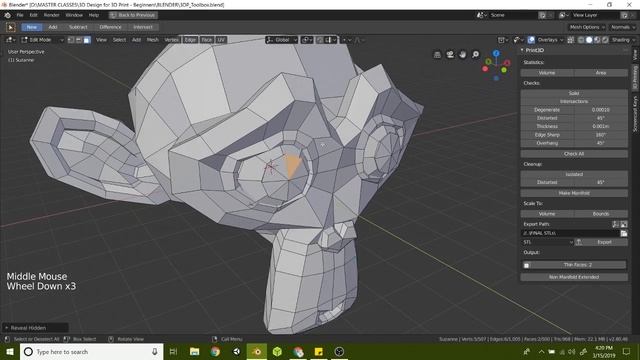The height and width of the screenshot is (360, 640).
Task: Click the Make Manifold button
Action: click(x=574, y=193)
